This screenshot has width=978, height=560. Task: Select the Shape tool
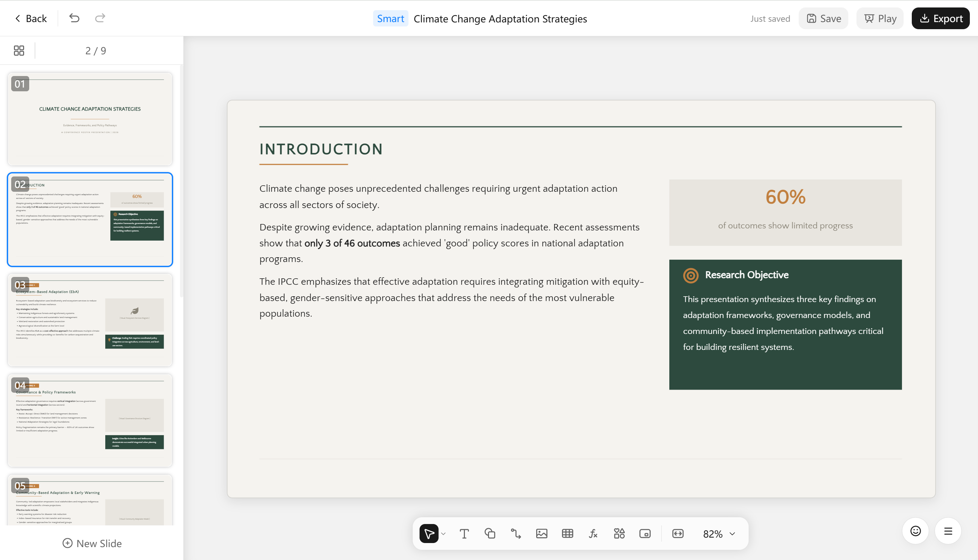click(490, 534)
